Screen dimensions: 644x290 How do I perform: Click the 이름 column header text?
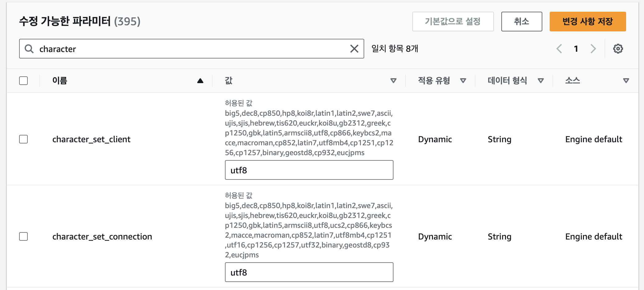[x=60, y=81]
